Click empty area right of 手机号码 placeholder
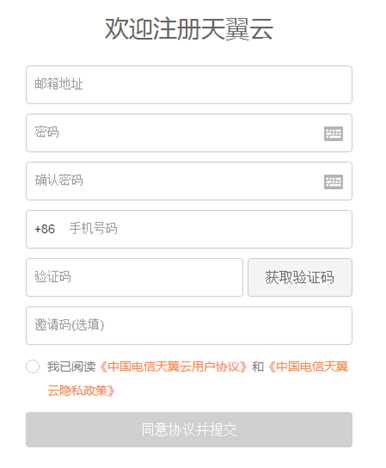 pos(233,229)
